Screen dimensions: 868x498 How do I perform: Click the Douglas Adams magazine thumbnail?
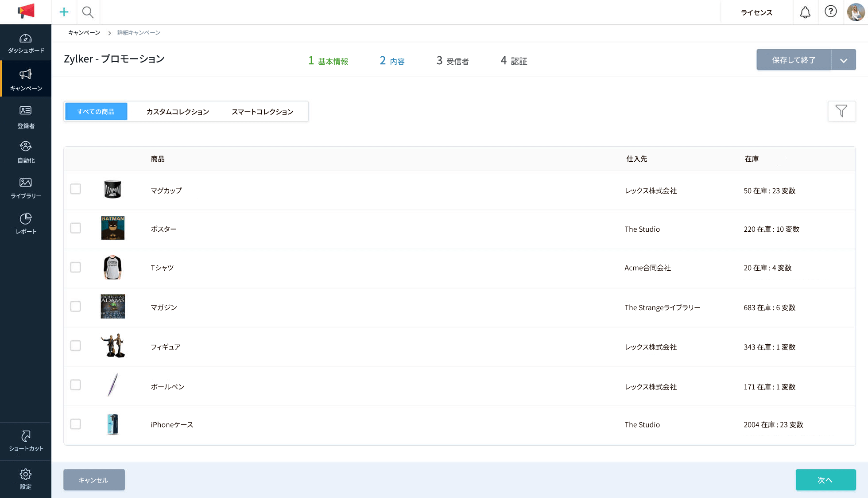[113, 307]
